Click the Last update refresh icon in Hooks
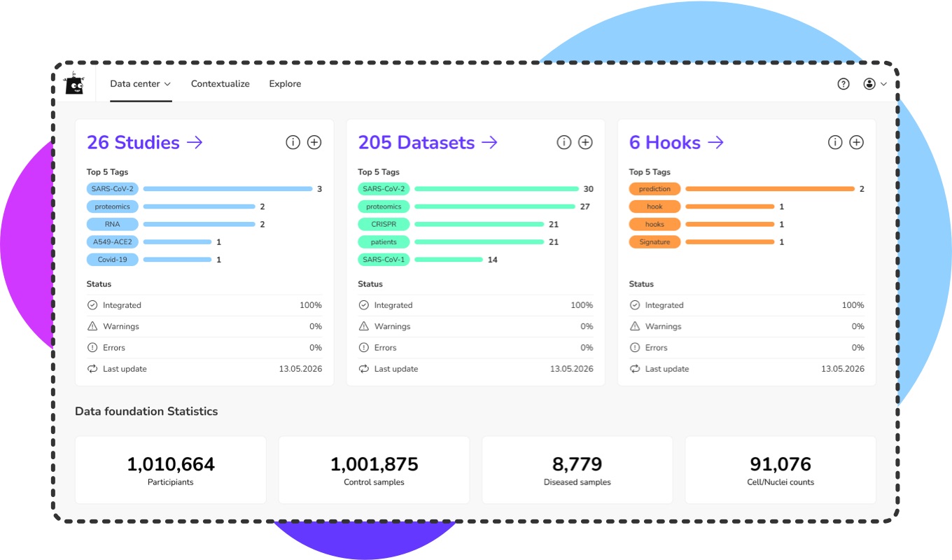952x560 pixels. coord(634,368)
